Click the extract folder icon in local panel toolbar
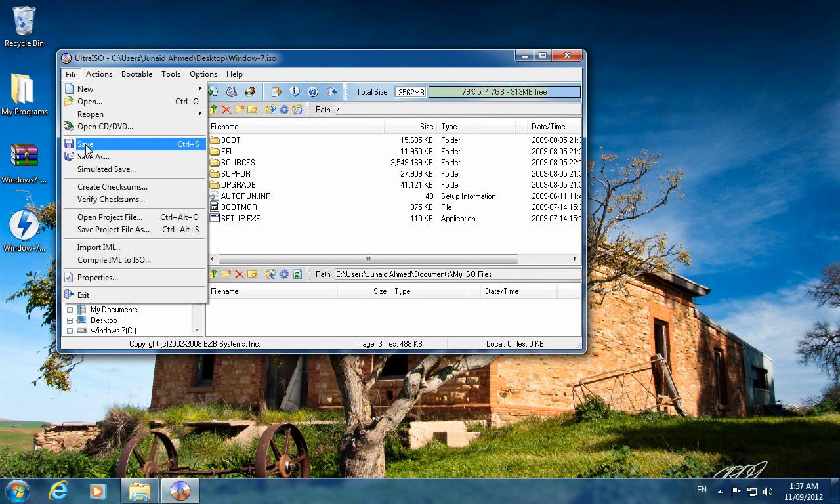This screenshot has height=504, width=840. pyautogui.click(x=270, y=274)
